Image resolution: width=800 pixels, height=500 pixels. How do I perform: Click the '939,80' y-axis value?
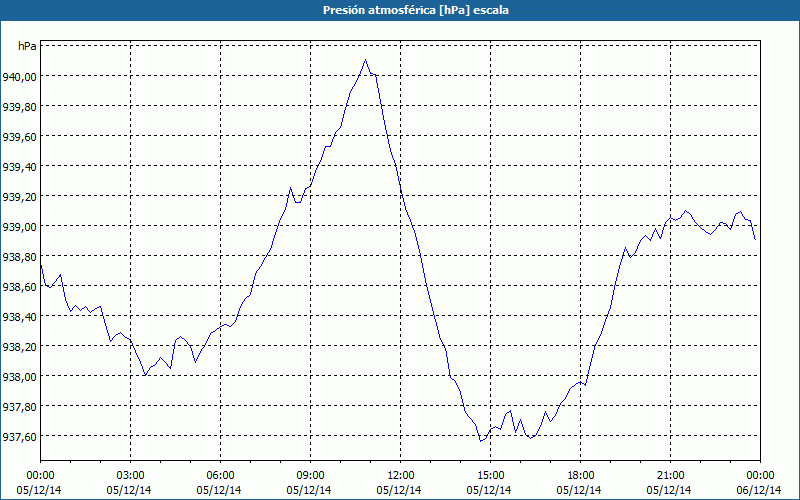click(19, 107)
